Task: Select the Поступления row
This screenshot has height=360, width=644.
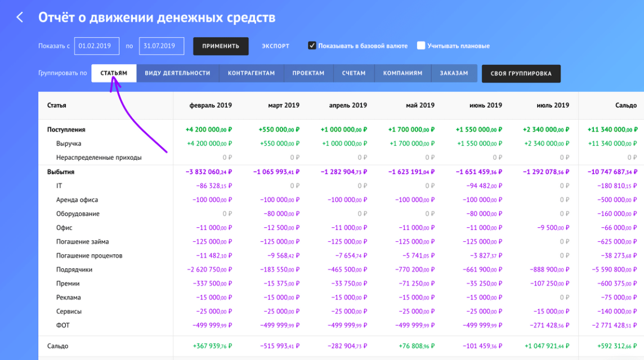Action: pos(66,129)
